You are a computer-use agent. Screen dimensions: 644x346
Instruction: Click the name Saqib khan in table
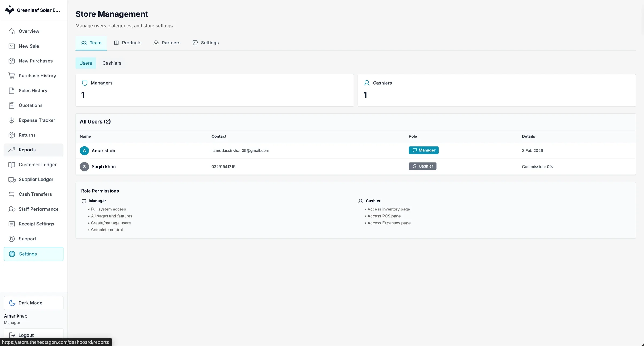(104, 167)
